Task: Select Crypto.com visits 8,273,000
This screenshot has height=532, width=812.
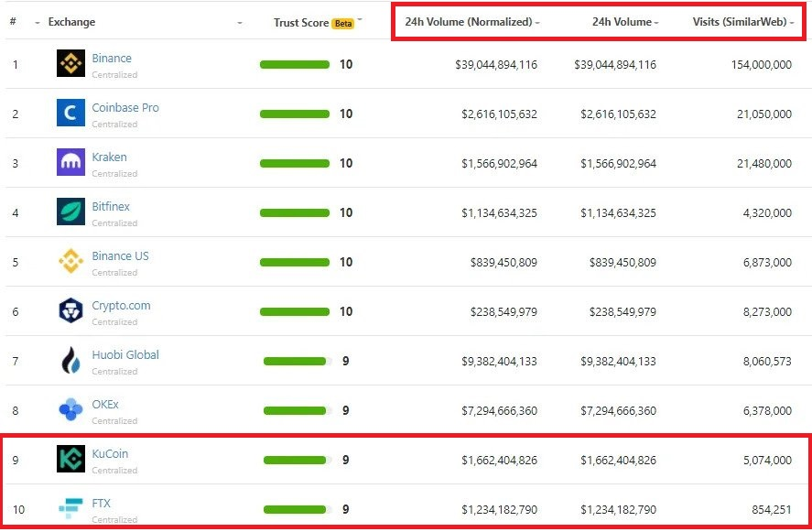Action: 767,312
